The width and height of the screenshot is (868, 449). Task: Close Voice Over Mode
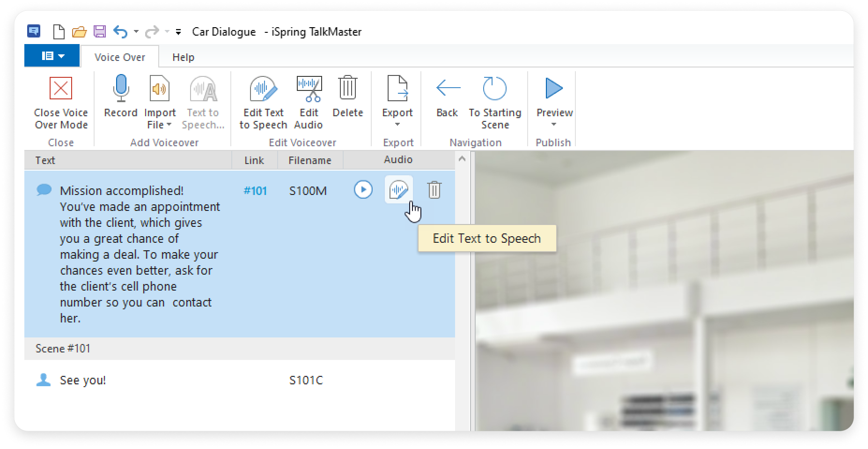point(61,89)
